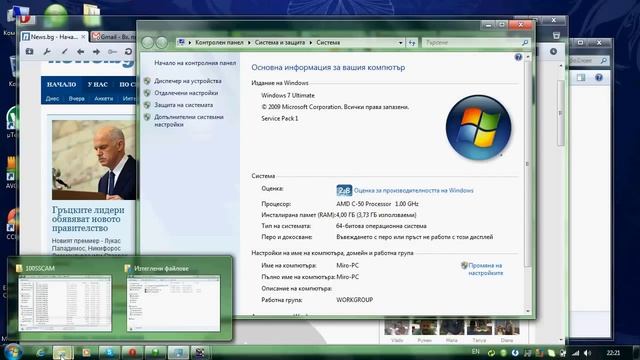This screenshot has height=360, width=640.
Task: Click Промяна на настройките link
Action: [486, 269]
